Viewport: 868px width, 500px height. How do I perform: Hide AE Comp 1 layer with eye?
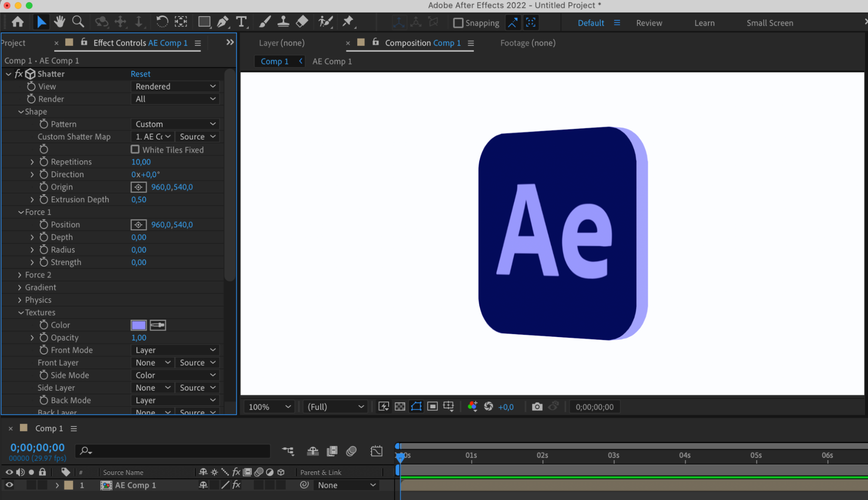coord(9,485)
